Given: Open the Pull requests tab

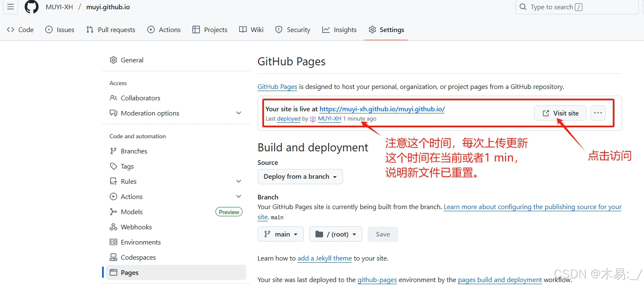Looking at the screenshot, I should (x=111, y=30).
